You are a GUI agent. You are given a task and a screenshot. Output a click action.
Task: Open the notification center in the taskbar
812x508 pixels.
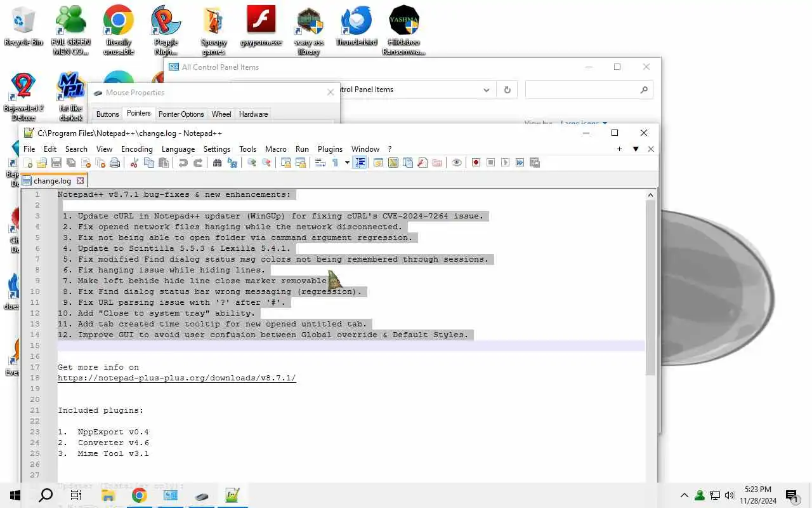[x=791, y=495]
